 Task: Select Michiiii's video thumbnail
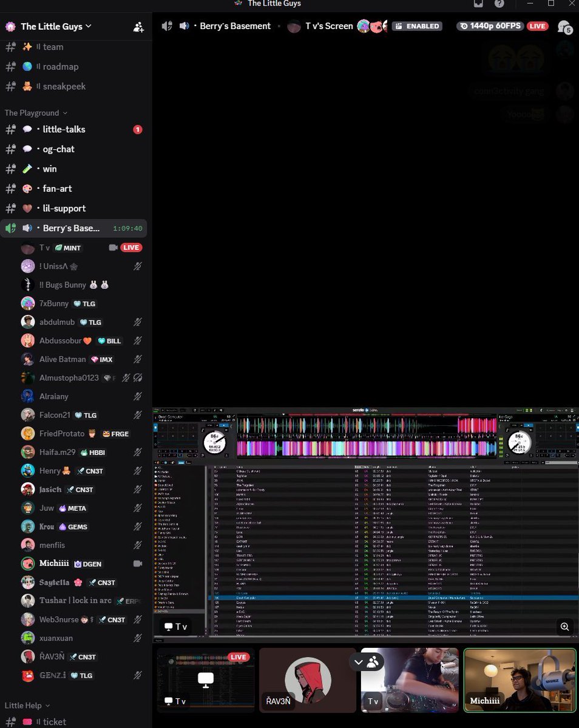coord(520,679)
